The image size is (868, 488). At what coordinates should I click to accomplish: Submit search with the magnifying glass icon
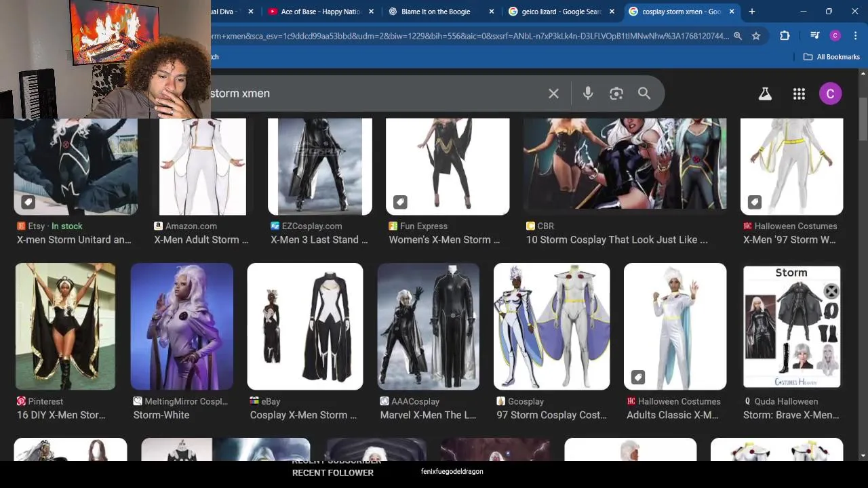pyautogui.click(x=644, y=94)
